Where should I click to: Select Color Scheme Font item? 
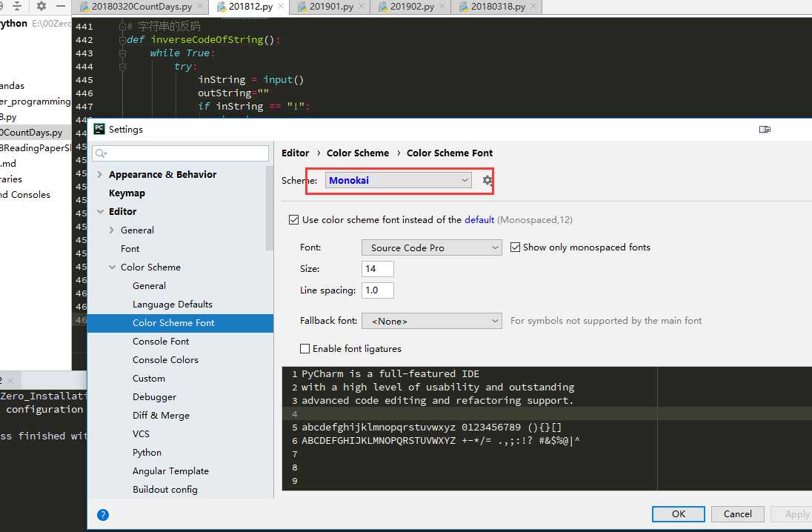coord(180,323)
